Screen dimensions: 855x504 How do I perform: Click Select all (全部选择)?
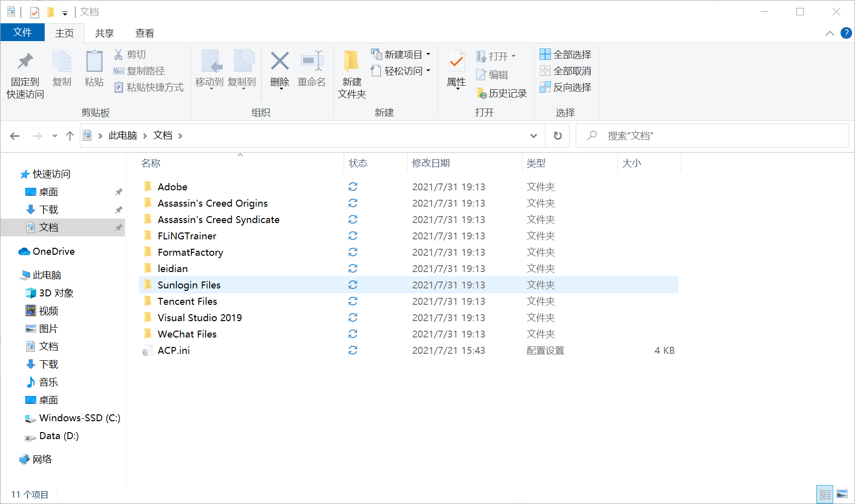(565, 55)
